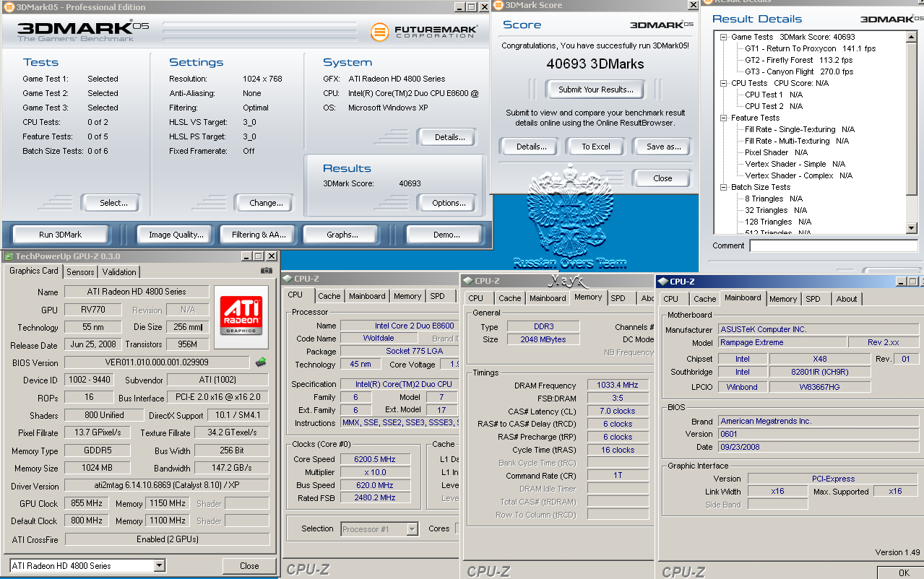Open the Processor #1 selection dropdown

[412, 529]
